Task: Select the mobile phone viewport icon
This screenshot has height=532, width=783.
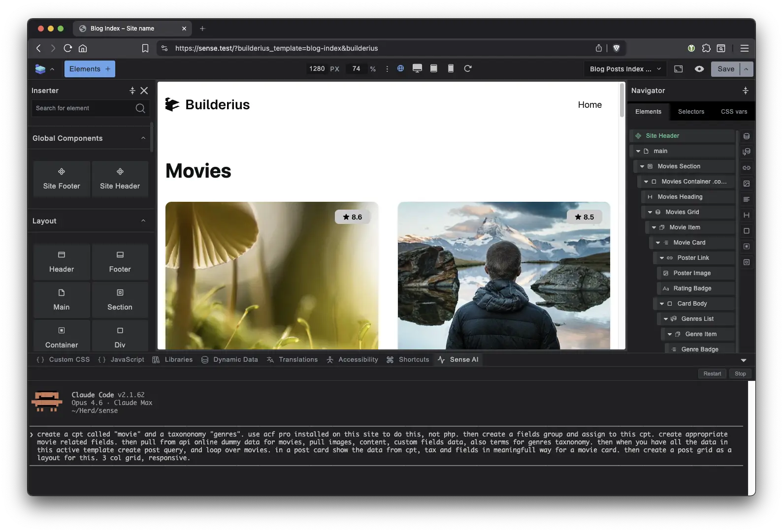Action: (451, 68)
